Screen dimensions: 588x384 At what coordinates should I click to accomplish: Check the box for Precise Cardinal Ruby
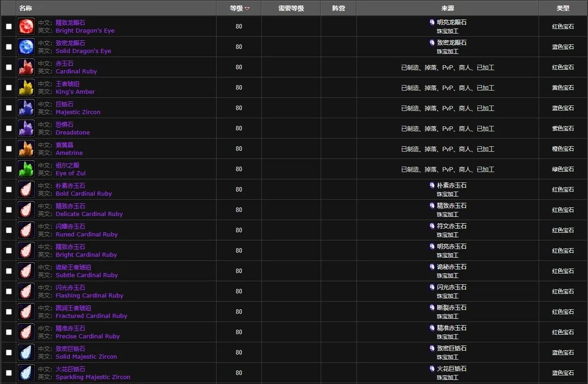tap(9, 332)
